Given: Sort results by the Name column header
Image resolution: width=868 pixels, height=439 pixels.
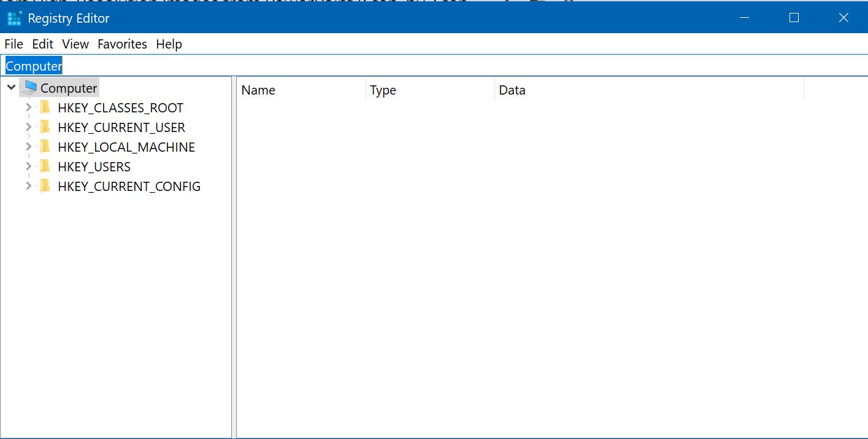Looking at the screenshot, I should tap(258, 90).
